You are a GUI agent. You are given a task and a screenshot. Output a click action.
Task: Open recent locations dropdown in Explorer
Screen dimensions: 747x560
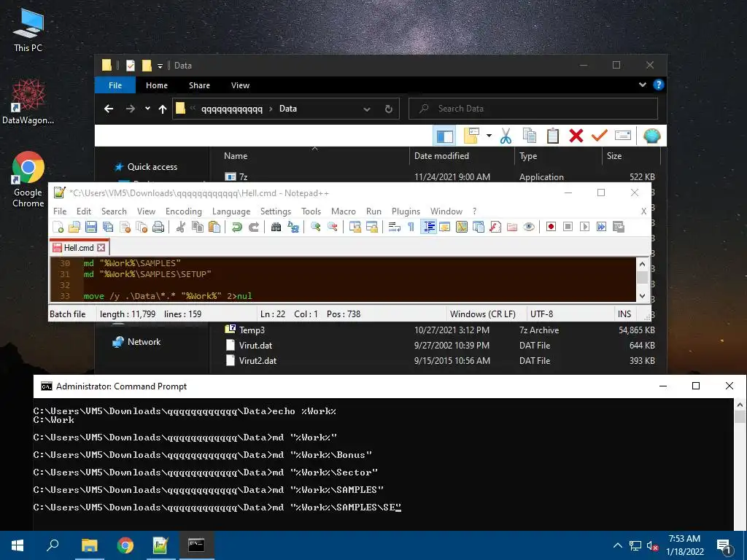click(147, 109)
